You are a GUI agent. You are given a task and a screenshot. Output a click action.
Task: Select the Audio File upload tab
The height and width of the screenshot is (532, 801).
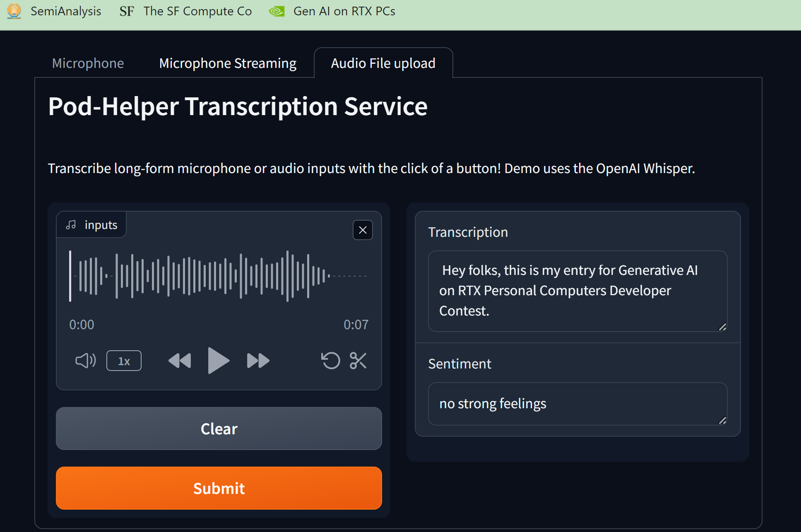point(383,63)
